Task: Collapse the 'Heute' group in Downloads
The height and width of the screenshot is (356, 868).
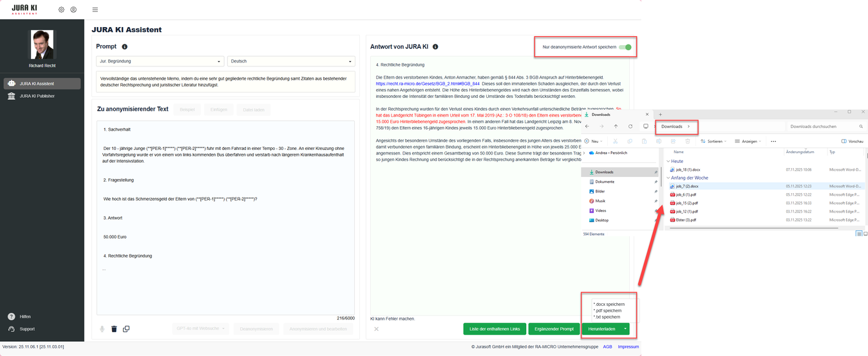Action: 668,161
